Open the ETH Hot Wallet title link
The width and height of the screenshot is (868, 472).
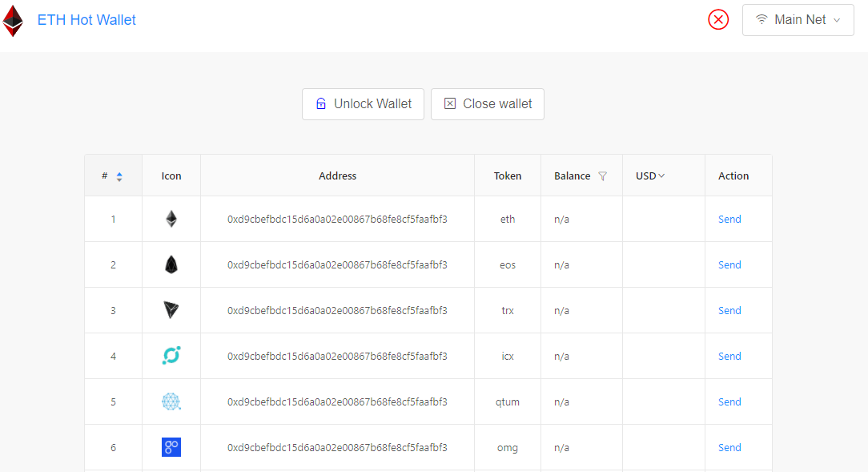point(86,20)
